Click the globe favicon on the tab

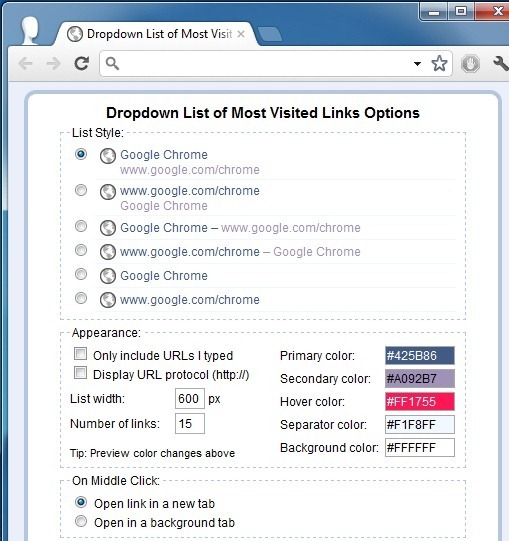[75, 34]
